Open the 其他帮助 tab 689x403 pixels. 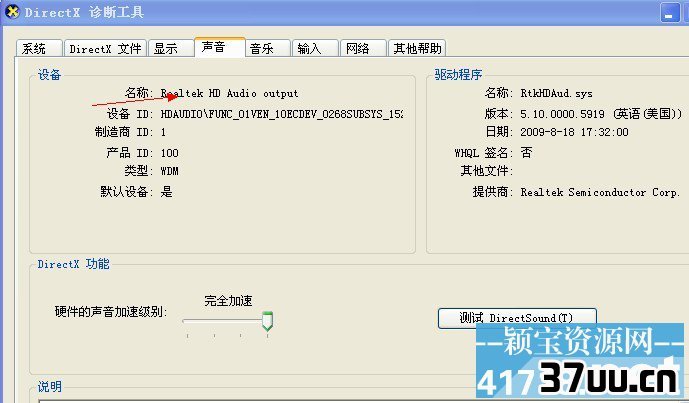pos(417,48)
